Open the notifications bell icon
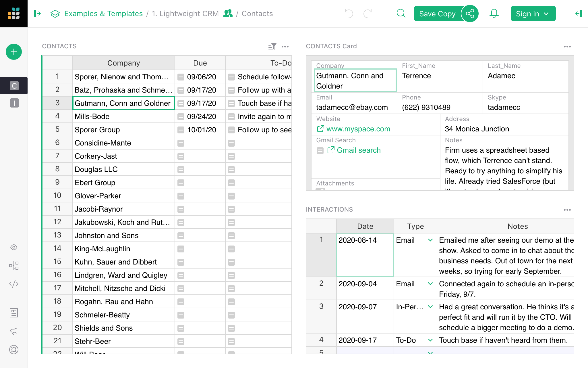 [x=494, y=14]
